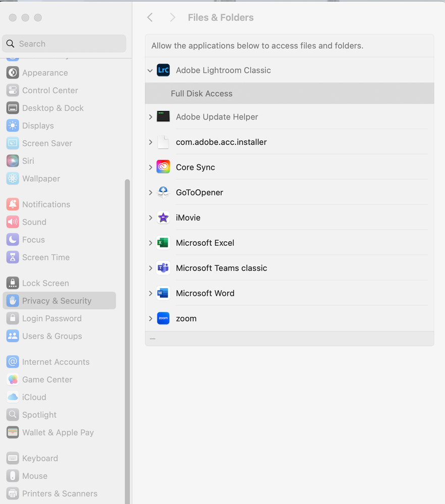This screenshot has height=504, width=445.
Task: Click the Adobe Lightroom Classic name
Action: click(223, 70)
